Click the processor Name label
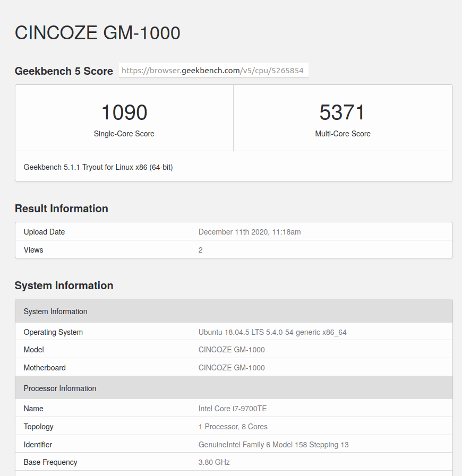The image size is (462, 476). click(x=33, y=409)
